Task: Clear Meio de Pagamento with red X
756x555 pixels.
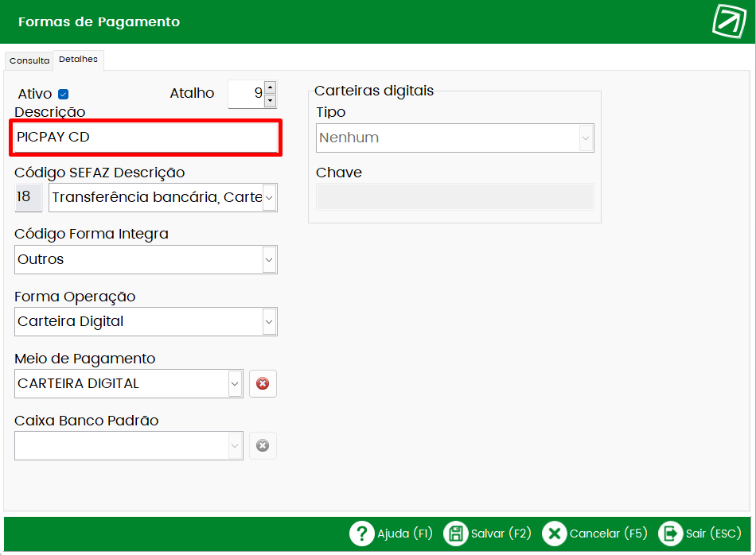Action: [x=263, y=383]
